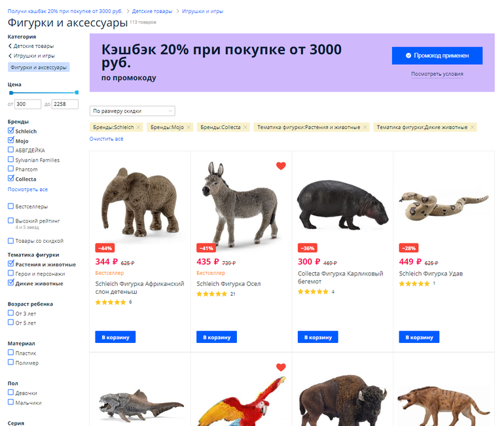Add Collecta Карликовый бегемот to cart

[x=317, y=338]
